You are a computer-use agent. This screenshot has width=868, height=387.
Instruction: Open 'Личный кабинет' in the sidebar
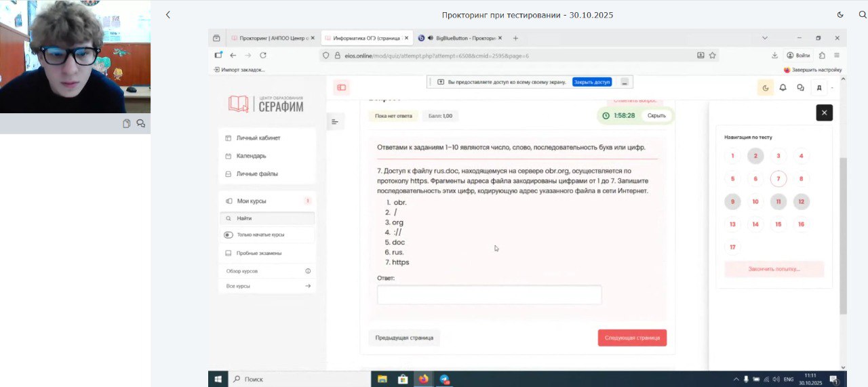(258, 138)
